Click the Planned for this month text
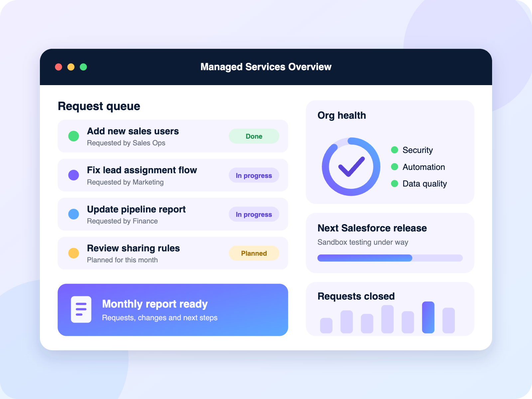This screenshot has width=532, height=399. [122, 260]
